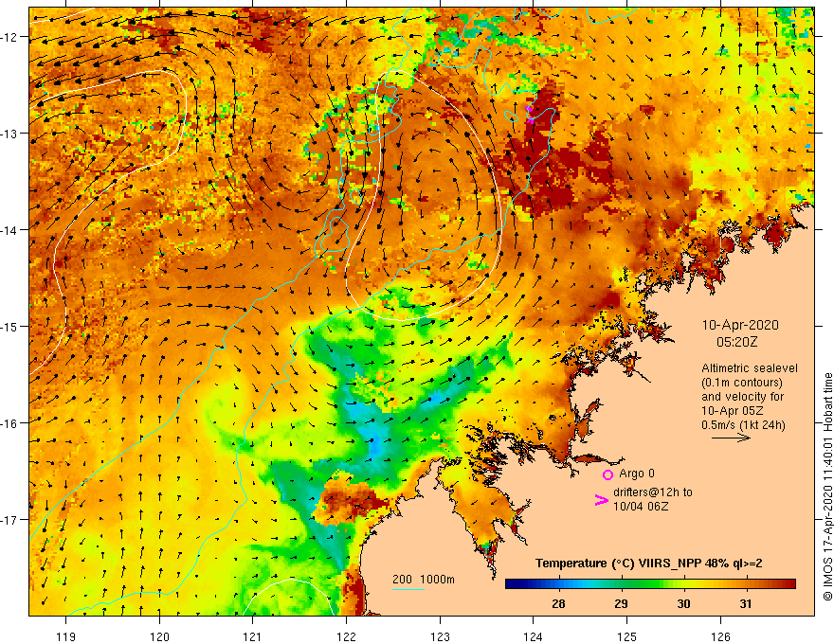
Task: Click the colorbar value 28
Action: click(558, 603)
